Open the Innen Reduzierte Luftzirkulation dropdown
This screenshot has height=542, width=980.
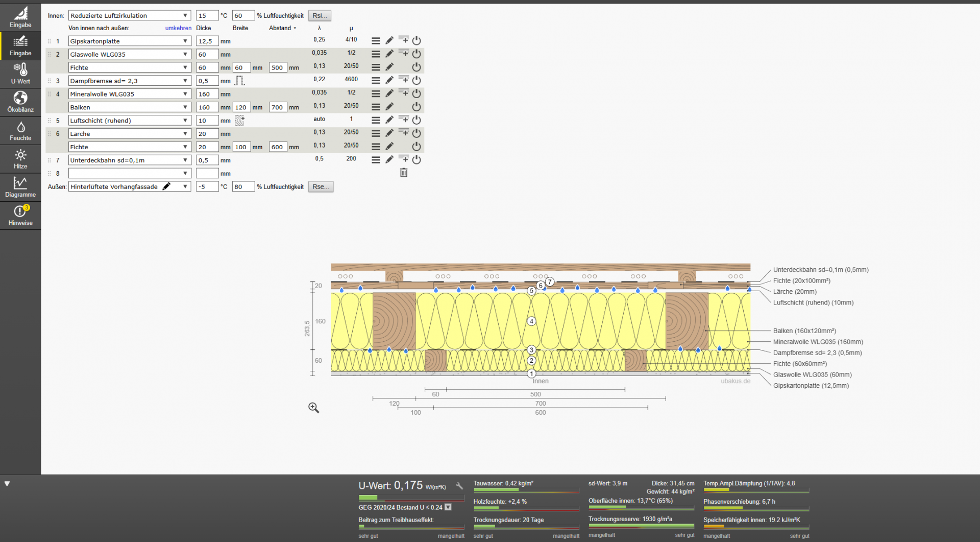(x=130, y=16)
